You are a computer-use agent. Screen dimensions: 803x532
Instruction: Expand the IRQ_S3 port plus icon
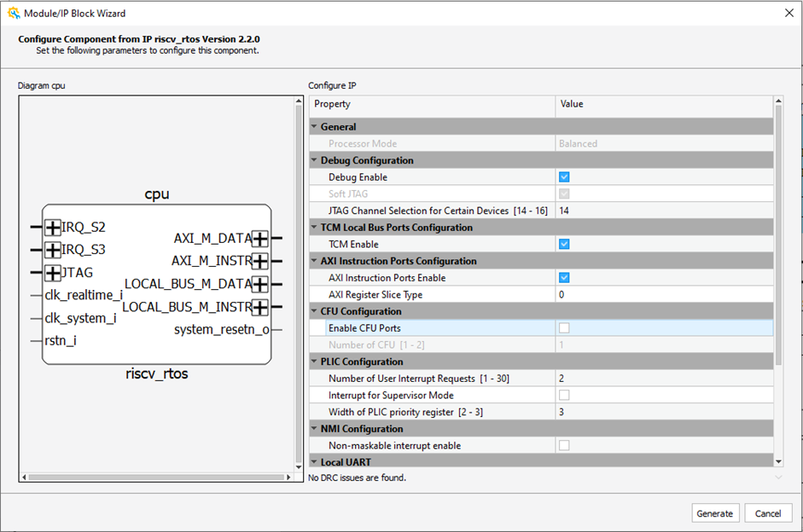click(53, 250)
